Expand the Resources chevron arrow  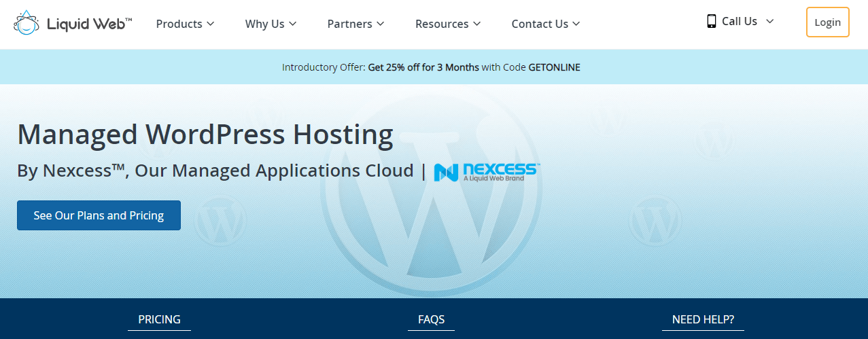pos(476,24)
